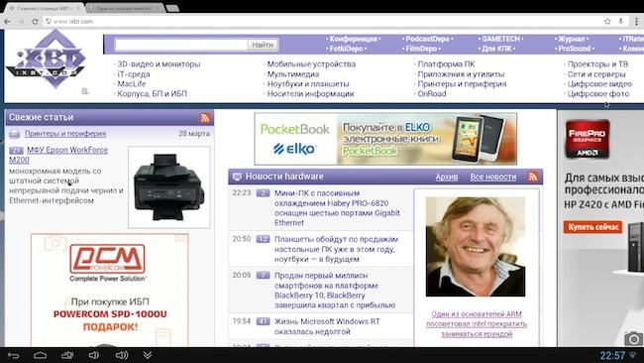Open Носители информации section
644x363 pixels.
point(310,94)
